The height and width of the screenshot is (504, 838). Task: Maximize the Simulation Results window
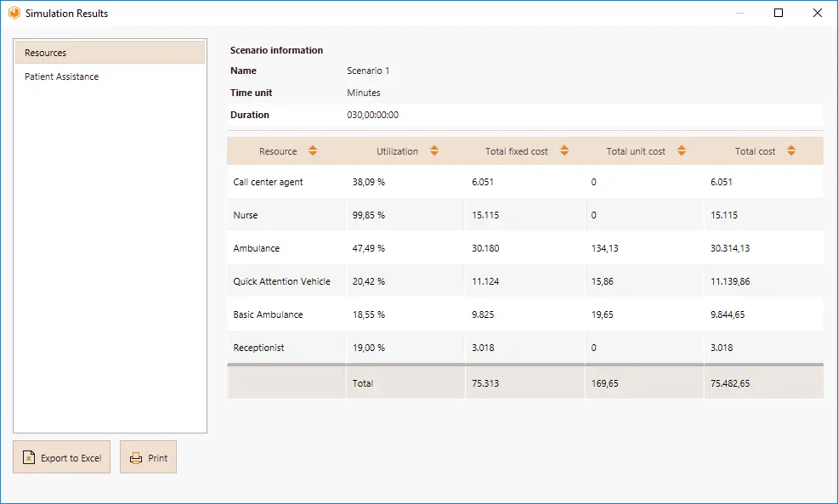click(779, 13)
